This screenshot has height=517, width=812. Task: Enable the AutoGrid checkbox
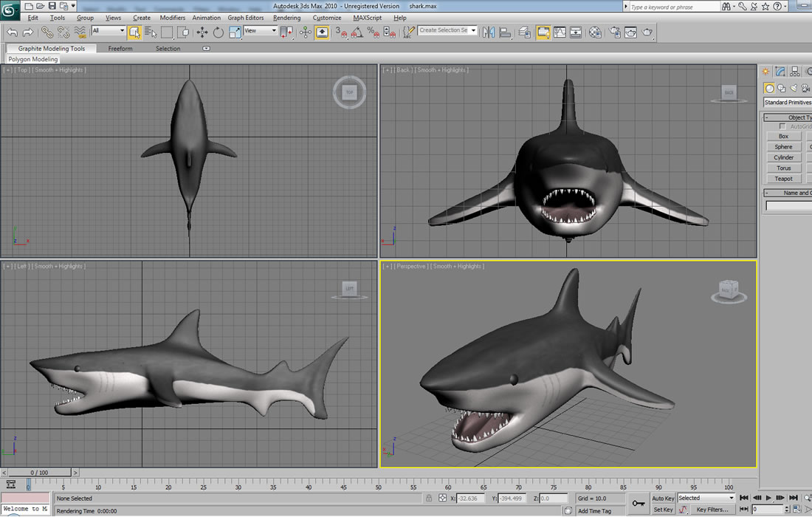coord(782,126)
